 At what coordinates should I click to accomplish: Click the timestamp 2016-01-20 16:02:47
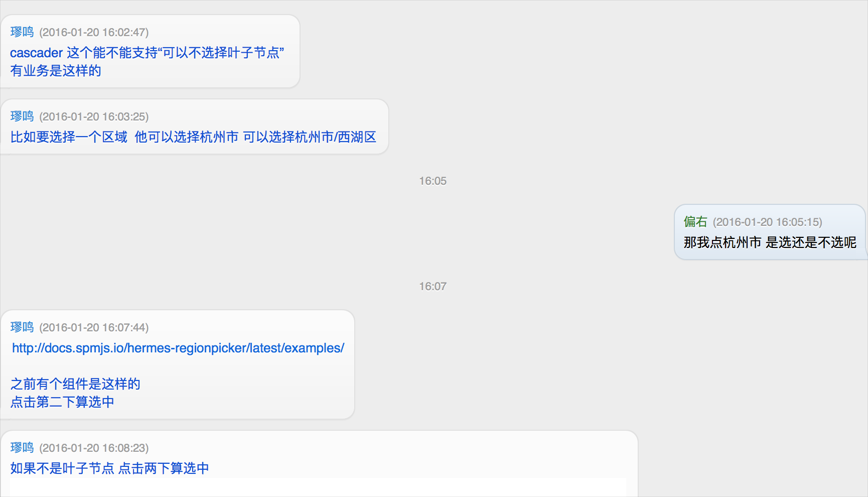tap(94, 33)
